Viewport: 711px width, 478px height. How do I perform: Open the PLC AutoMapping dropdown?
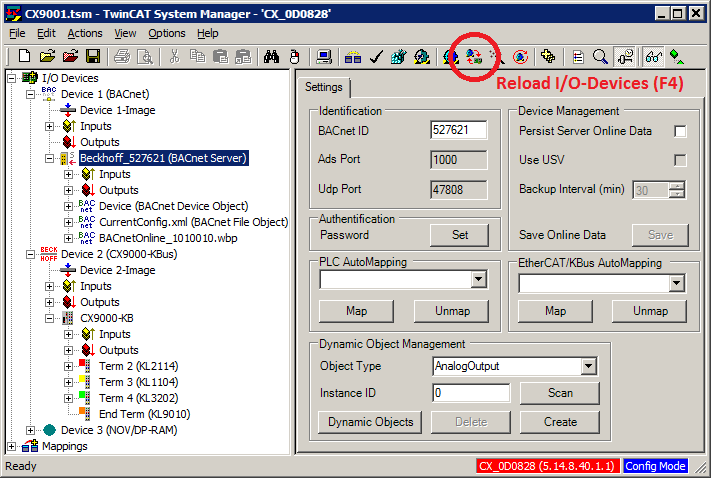[478, 279]
